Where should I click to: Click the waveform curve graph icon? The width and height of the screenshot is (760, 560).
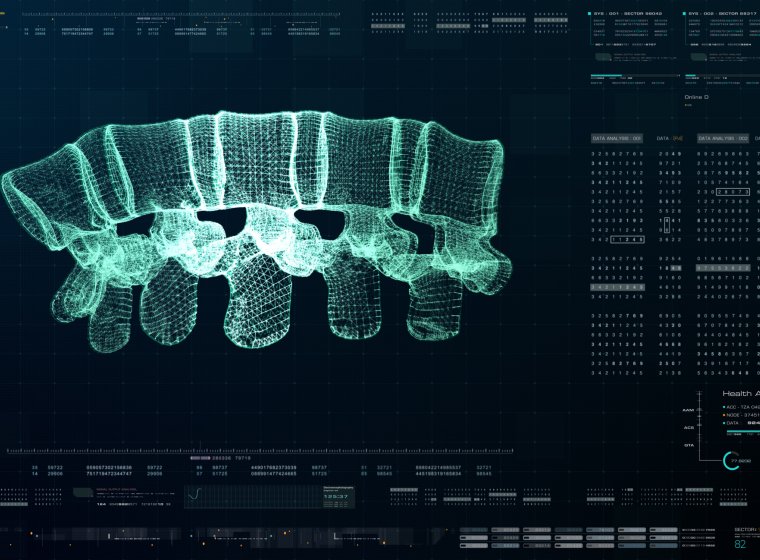(198, 495)
